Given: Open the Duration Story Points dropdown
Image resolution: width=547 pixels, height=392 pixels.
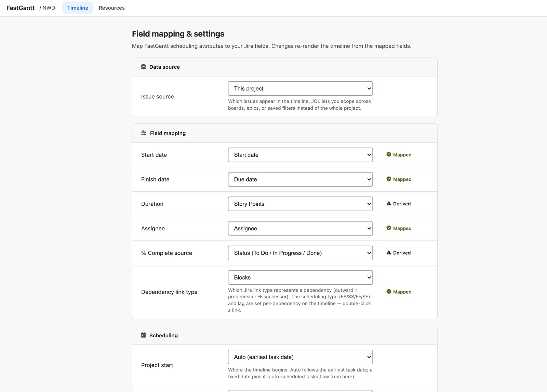Looking at the screenshot, I should tap(300, 204).
